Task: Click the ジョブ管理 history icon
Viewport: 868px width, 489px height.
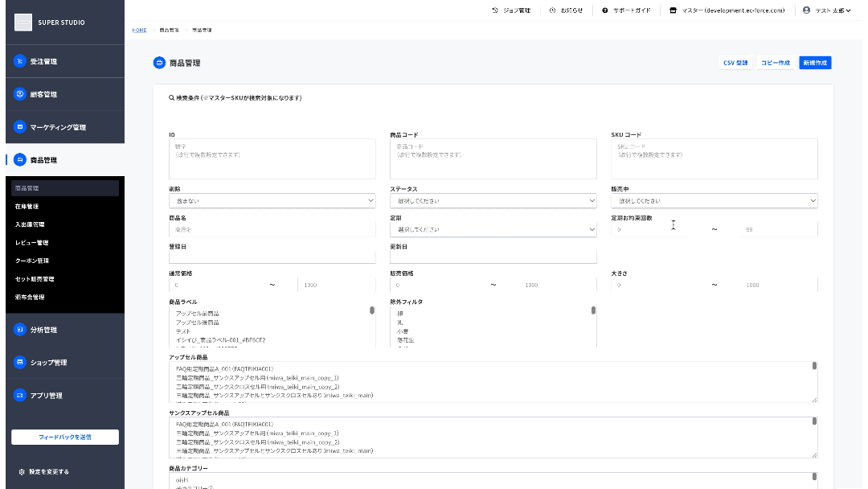Action: click(x=495, y=10)
